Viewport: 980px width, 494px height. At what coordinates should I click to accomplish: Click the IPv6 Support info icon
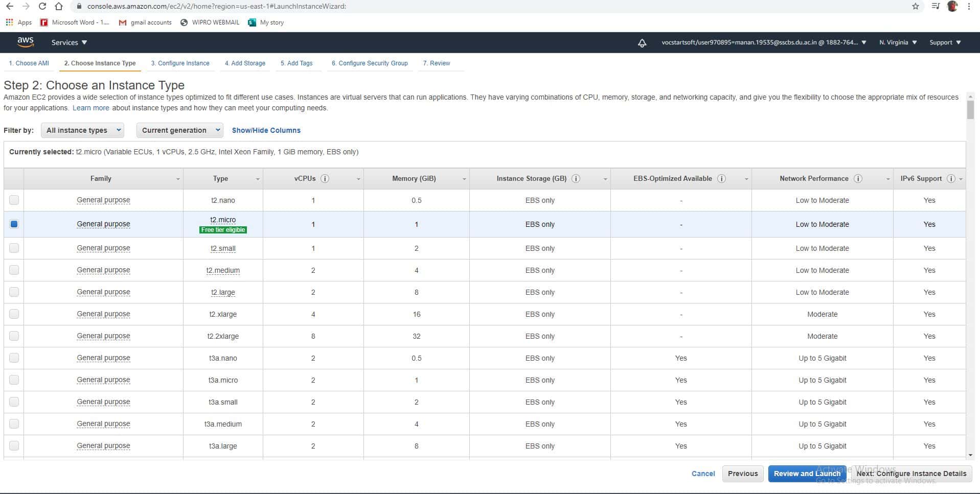(951, 178)
